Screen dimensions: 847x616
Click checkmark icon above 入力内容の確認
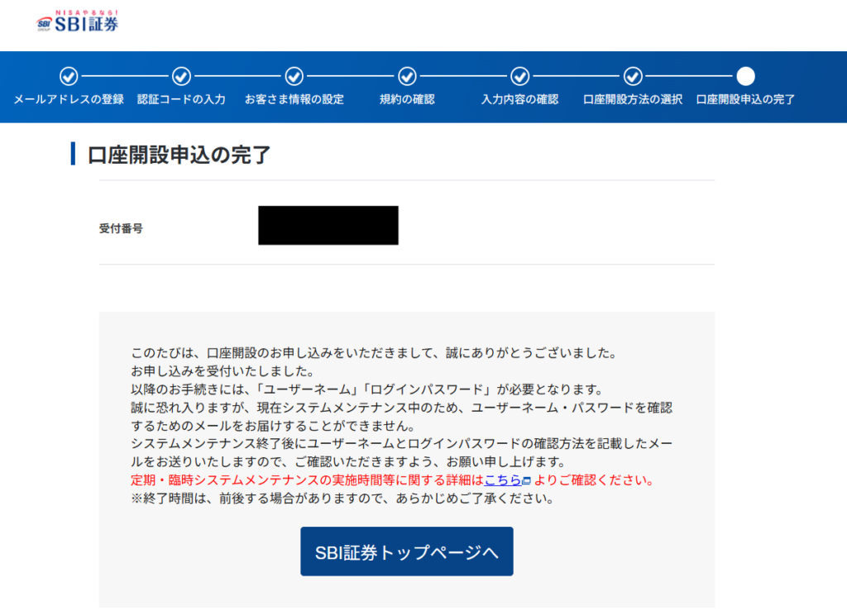pos(519,76)
